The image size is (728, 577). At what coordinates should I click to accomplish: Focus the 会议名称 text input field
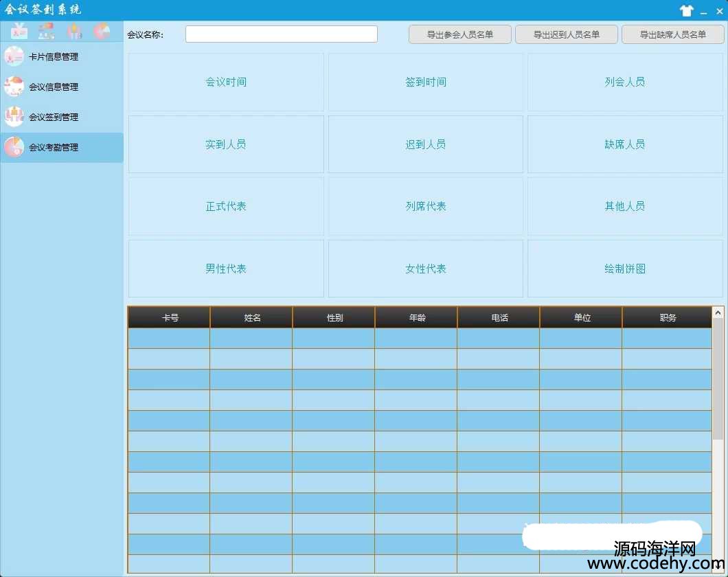pos(281,34)
